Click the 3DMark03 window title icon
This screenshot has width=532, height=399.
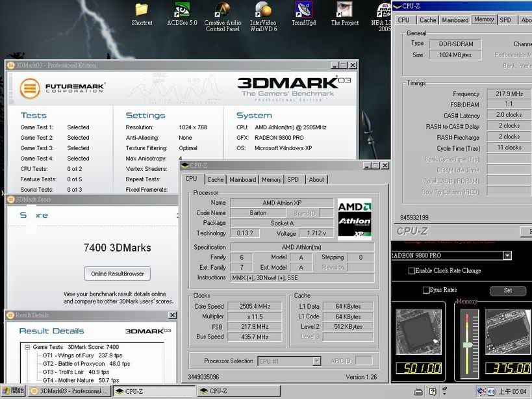tap(10, 65)
